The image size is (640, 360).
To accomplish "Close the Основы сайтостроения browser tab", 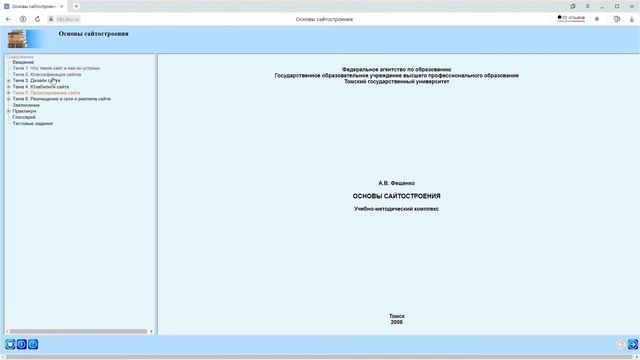I will click(x=62, y=7).
